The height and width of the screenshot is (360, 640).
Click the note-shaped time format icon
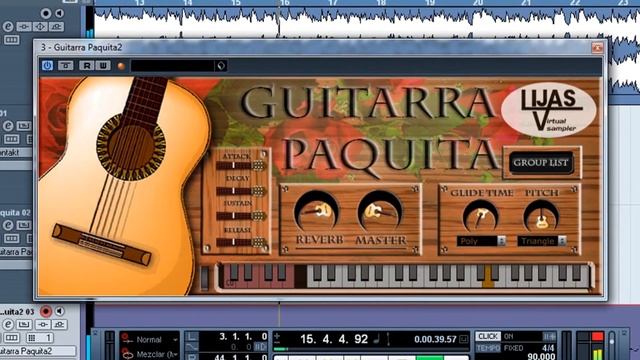pyautogui.click(x=377, y=339)
